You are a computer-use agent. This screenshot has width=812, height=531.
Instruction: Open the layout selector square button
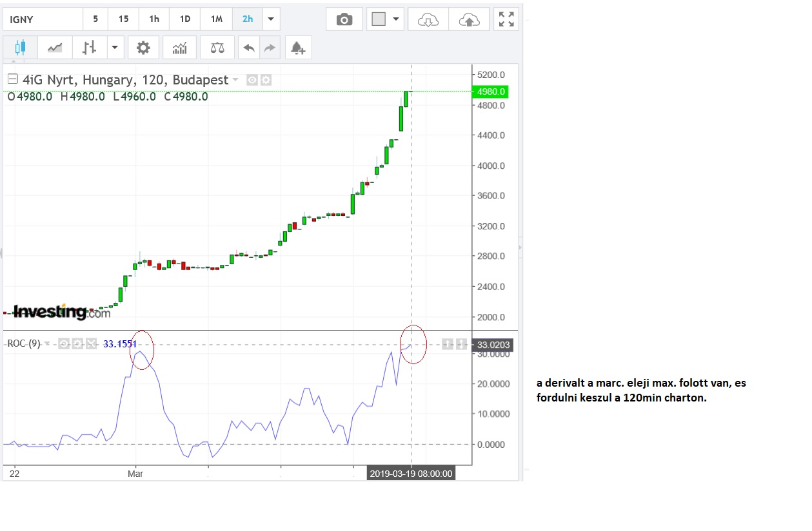pyautogui.click(x=378, y=19)
